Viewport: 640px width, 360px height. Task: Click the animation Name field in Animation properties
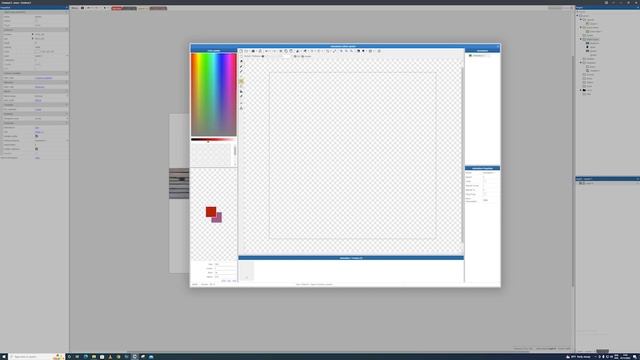tap(490, 173)
